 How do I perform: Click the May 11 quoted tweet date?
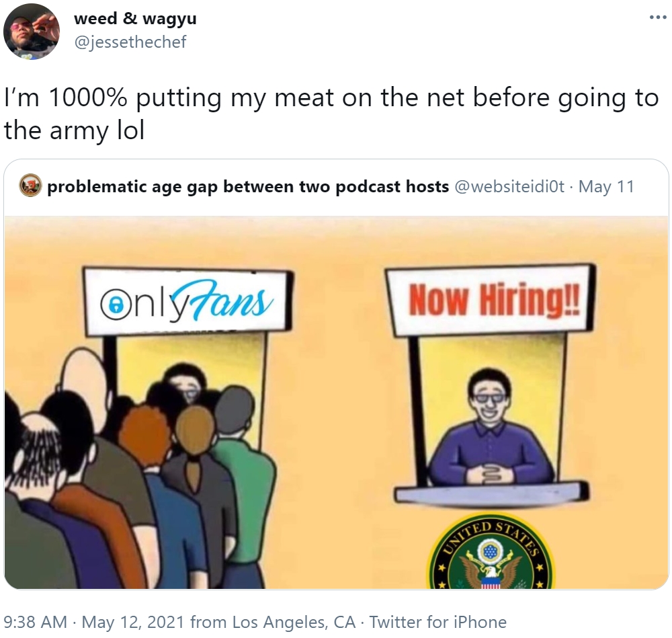(x=606, y=186)
